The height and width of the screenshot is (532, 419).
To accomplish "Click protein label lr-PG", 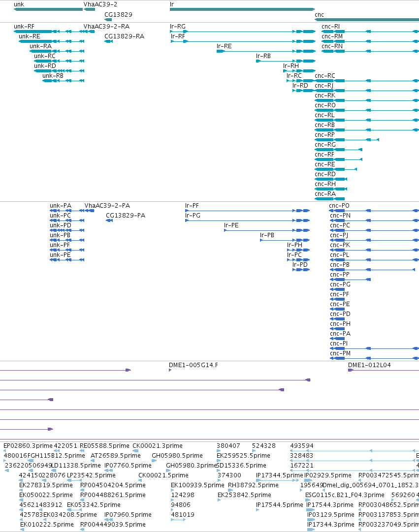I will (193, 216).
